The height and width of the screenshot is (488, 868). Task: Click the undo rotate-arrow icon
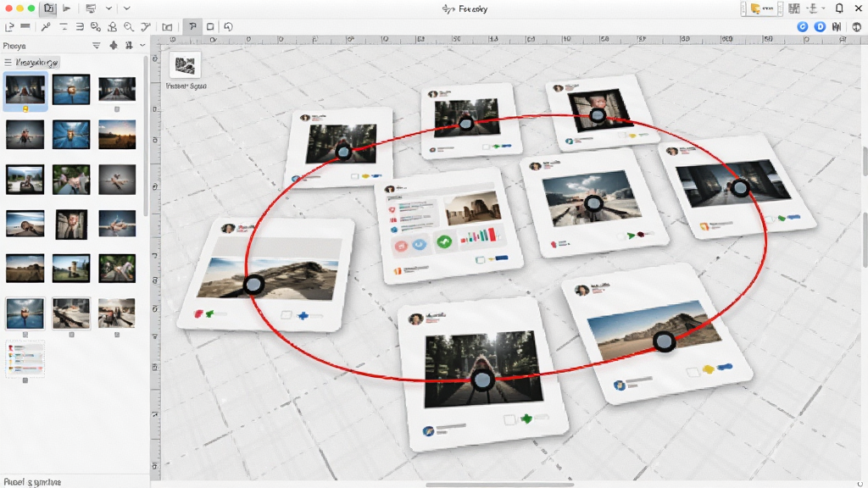[228, 26]
